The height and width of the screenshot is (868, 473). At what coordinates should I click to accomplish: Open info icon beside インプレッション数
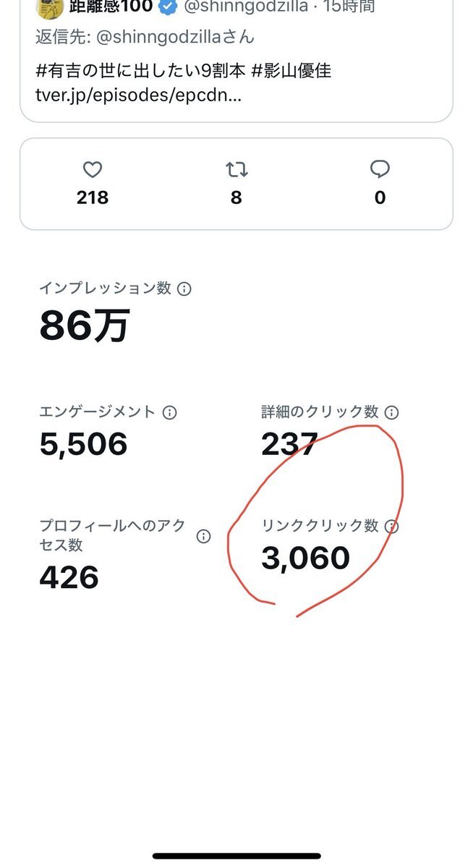tap(184, 289)
